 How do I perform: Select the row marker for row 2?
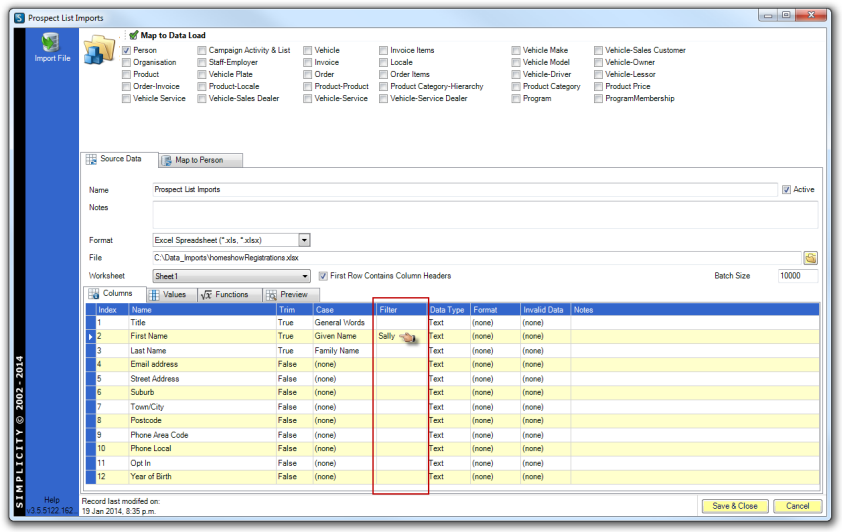pos(90,337)
